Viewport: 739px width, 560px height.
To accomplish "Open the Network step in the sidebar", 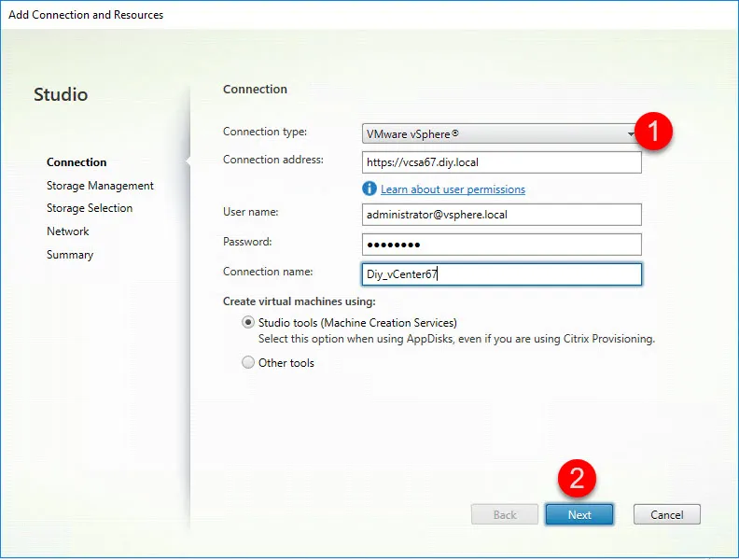I will point(68,231).
